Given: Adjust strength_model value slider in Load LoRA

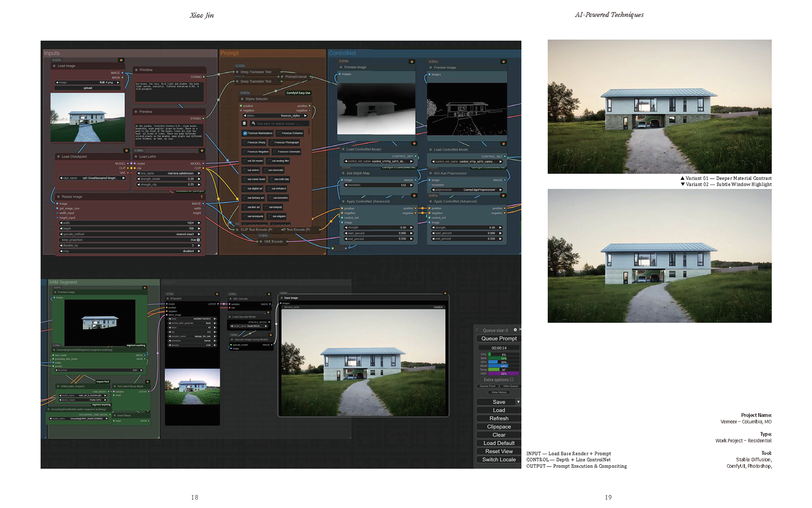Looking at the screenshot, I should [169, 179].
